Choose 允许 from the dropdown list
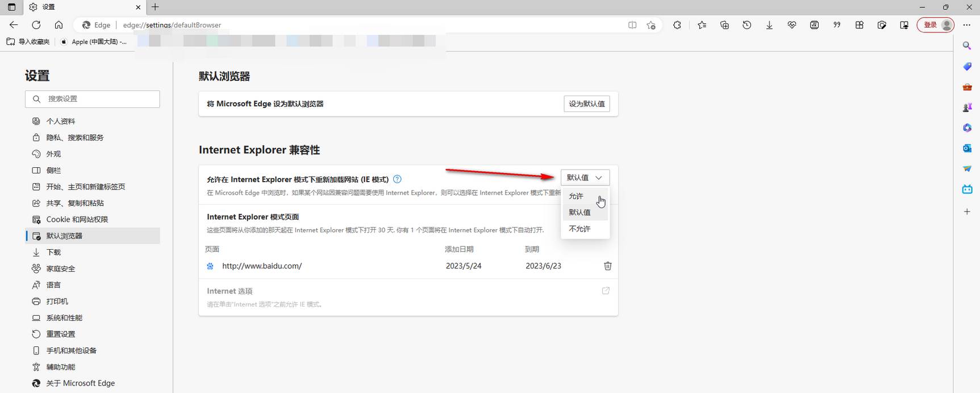 pos(585,196)
